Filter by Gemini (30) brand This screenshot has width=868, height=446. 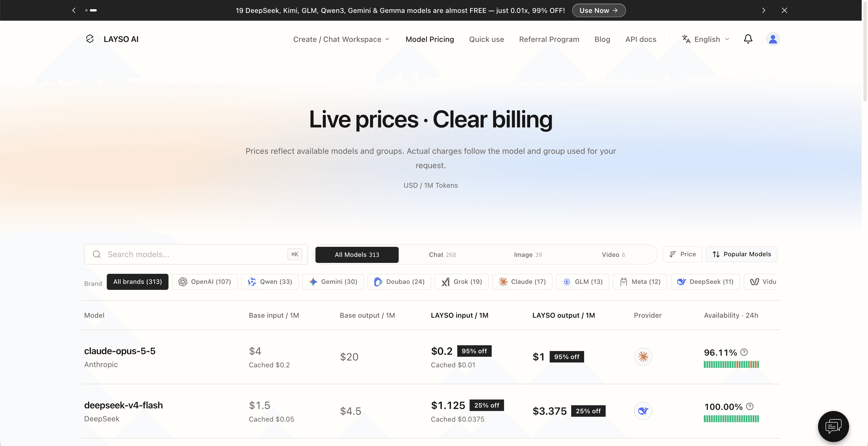pos(333,282)
